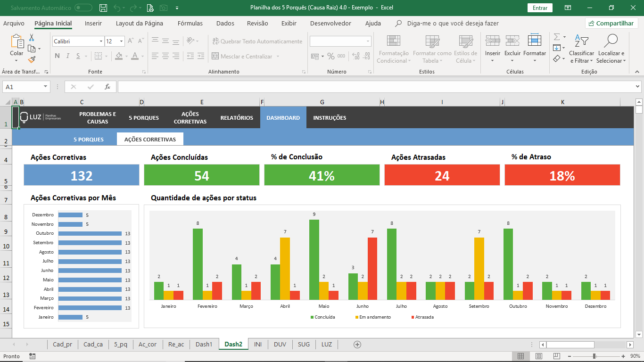Click the Format Painter brush icon
The width and height of the screenshot is (644, 362).
pos(32,59)
